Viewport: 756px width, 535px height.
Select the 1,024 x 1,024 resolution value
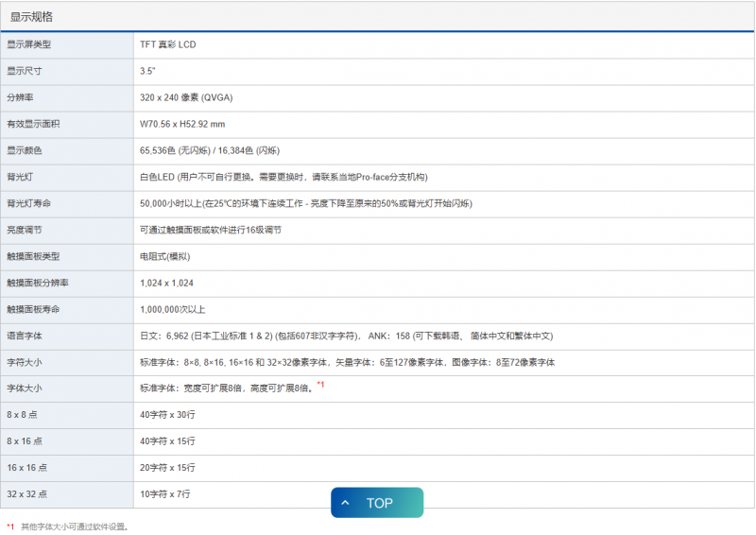[x=166, y=283]
